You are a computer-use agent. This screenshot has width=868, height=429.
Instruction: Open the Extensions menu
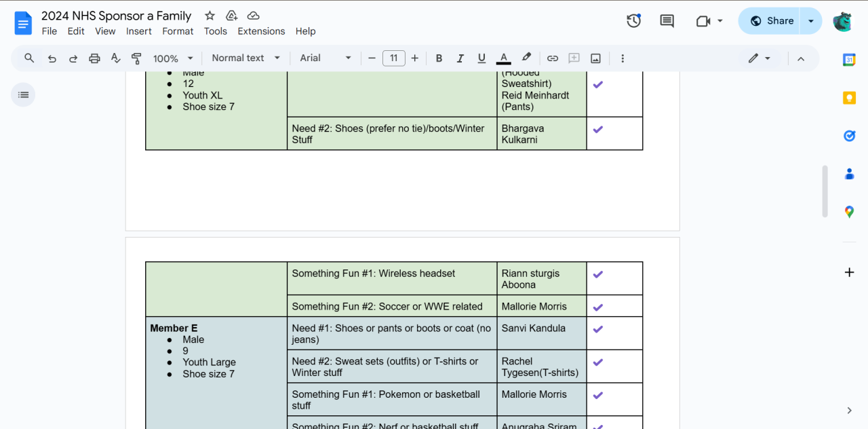[261, 31]
